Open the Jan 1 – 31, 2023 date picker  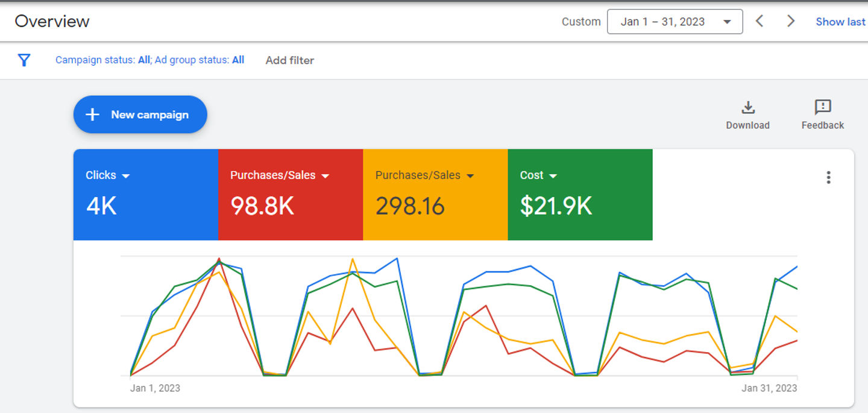675,22
